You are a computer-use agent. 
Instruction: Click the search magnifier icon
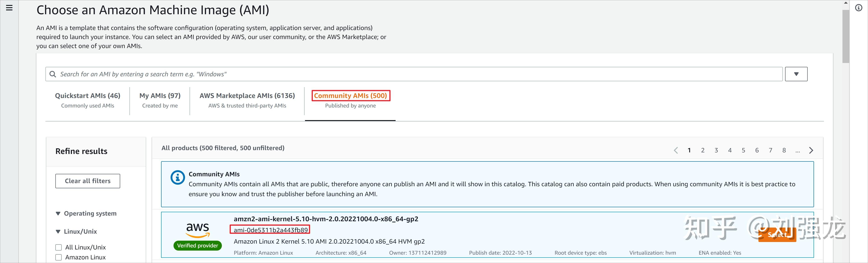coord(53,74)
